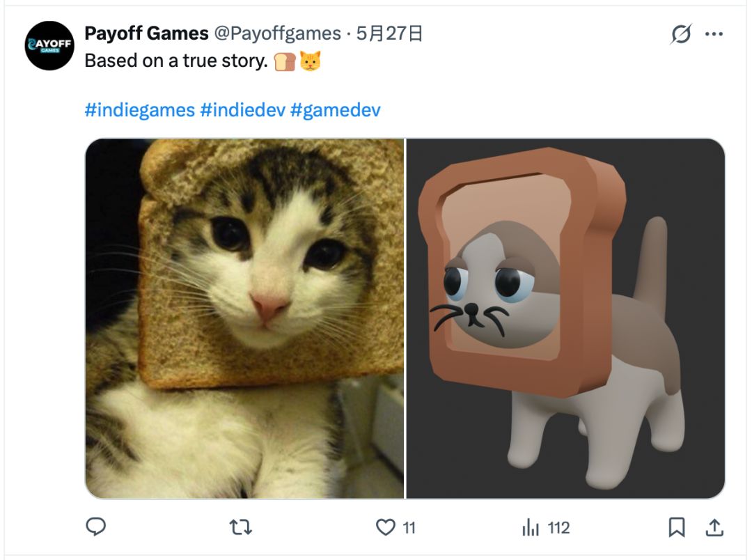This screenshot has width=752, height=560.
Task: Click the Grok slashed-circle icon
Action: (681, 34)
